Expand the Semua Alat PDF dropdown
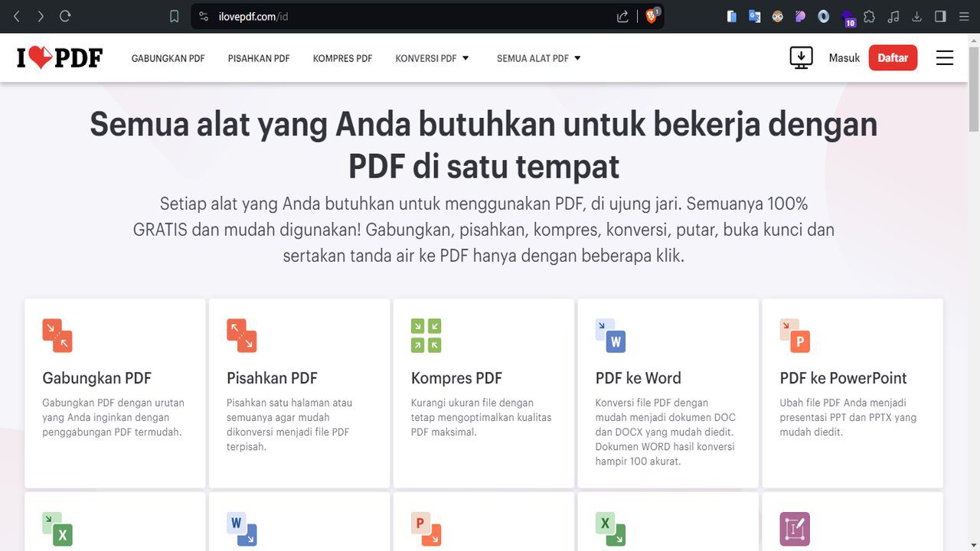The width and height of the screenshot is (980, 551). (x=539, y=58)
